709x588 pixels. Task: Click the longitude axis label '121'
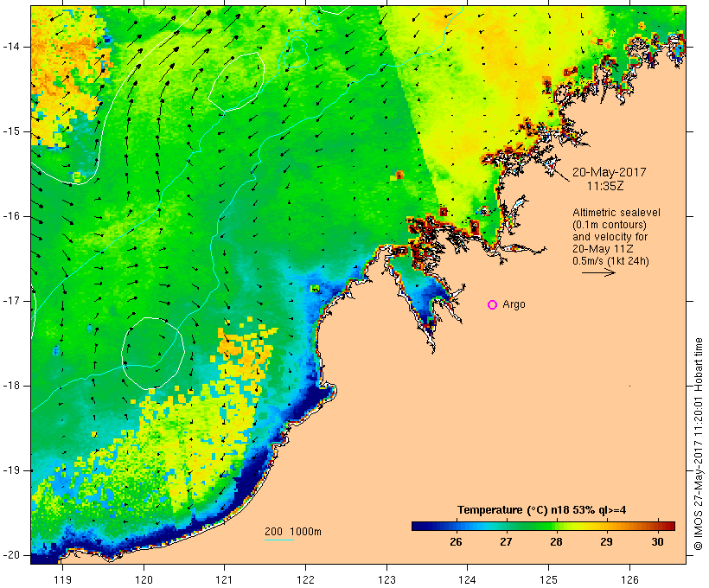224,579
